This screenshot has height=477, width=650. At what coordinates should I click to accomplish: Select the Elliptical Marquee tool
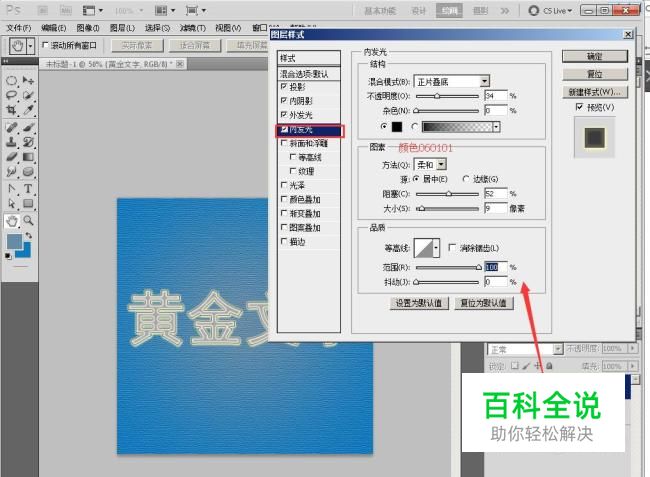(x=11, y=80)
